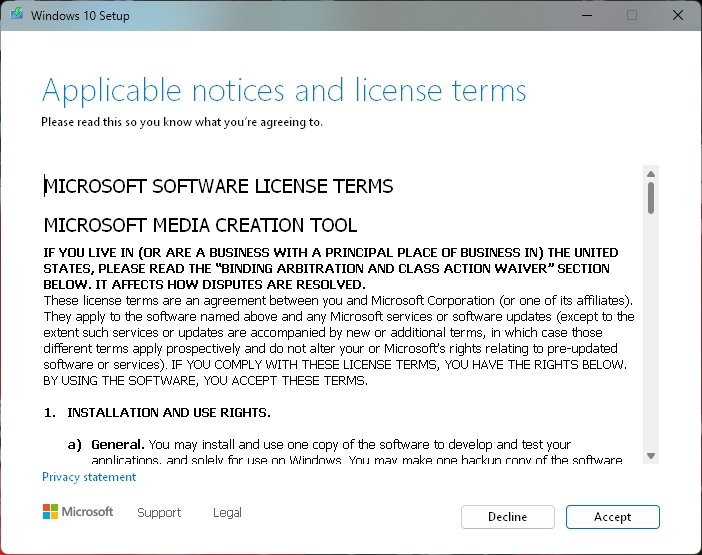Click the 'BELOW. IT AFFECTS HOW DISPUTES' line
Viewport: 702px width, 555px height.
(205, 285)
